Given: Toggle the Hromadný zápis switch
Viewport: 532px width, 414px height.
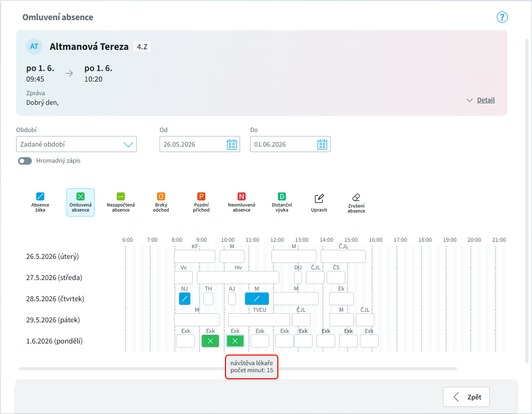Looking at the screenshot, I should 25,161.
